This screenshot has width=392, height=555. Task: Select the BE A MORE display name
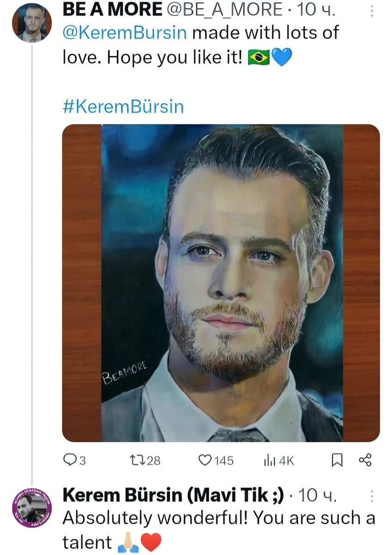coord(112,9)
